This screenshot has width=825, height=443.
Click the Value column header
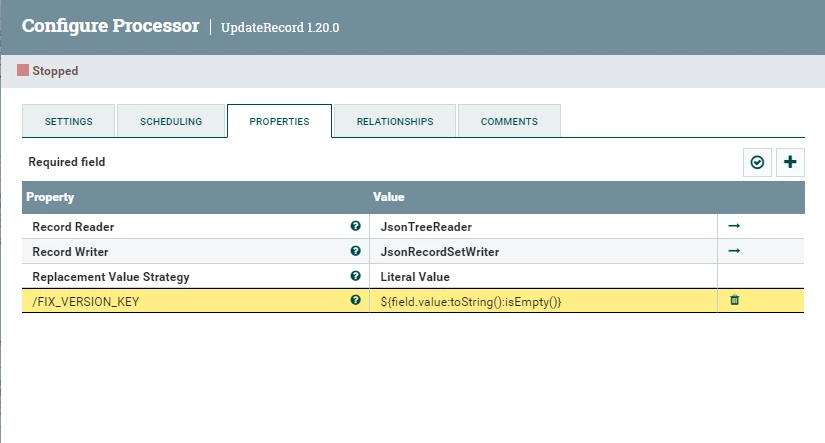coord(389,197)
